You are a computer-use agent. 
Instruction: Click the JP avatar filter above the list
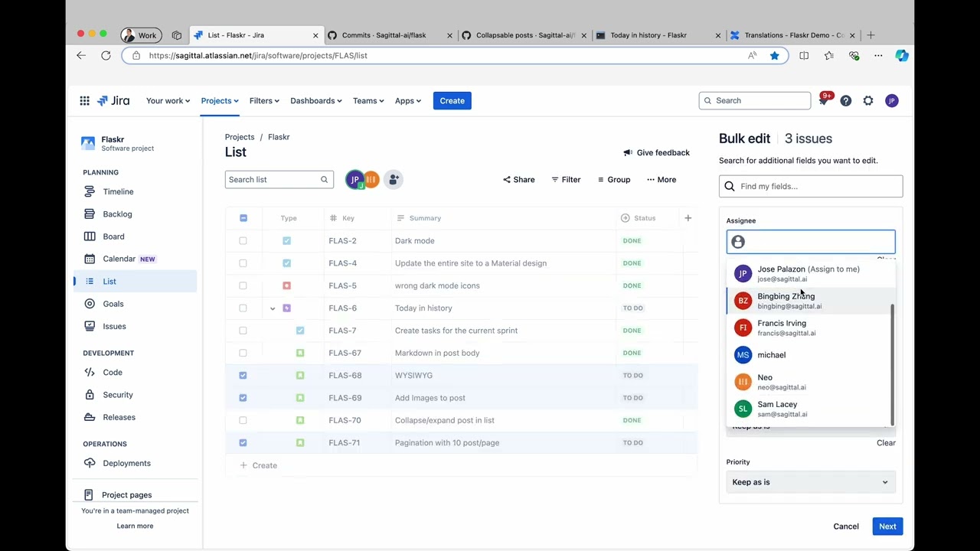(354, 179)
